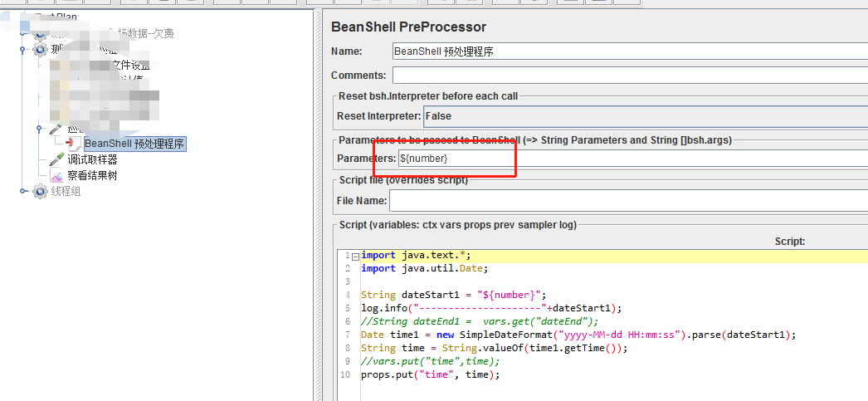Image resolution: width=868 pixels, height=401 pixels.
Task: Focus the empty Comments field
Action: click(x=629, y=75)
